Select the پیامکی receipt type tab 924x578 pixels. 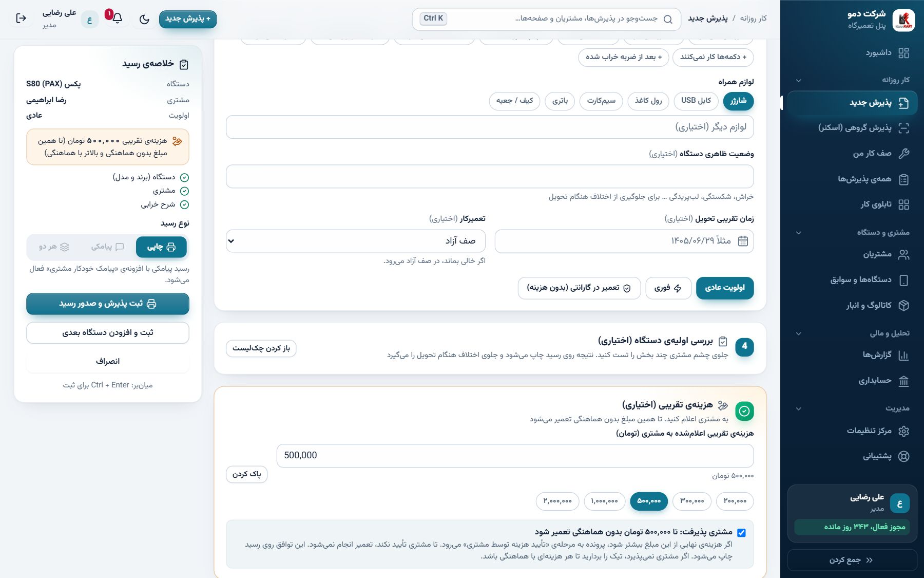tap(107, 247)
